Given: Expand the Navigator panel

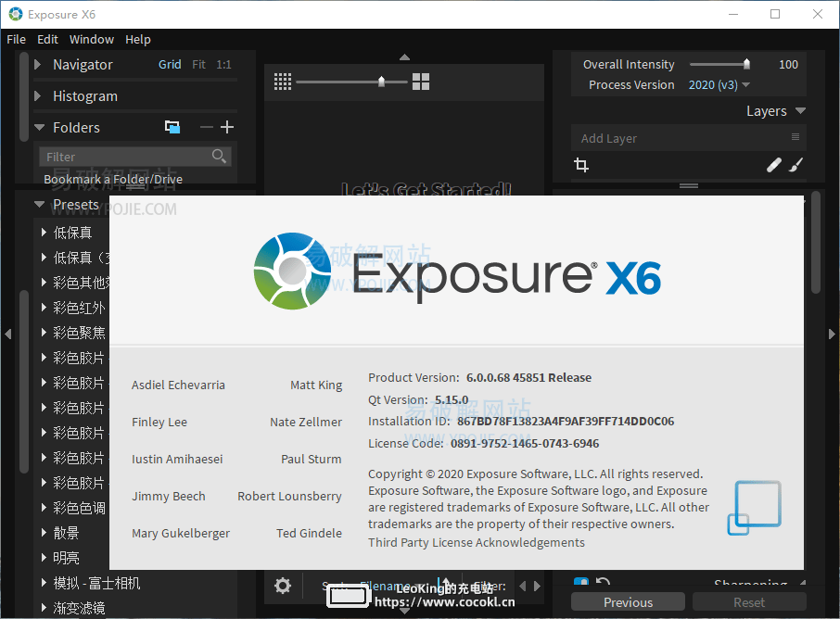Looking at the screenshot, I should (37, 65).
